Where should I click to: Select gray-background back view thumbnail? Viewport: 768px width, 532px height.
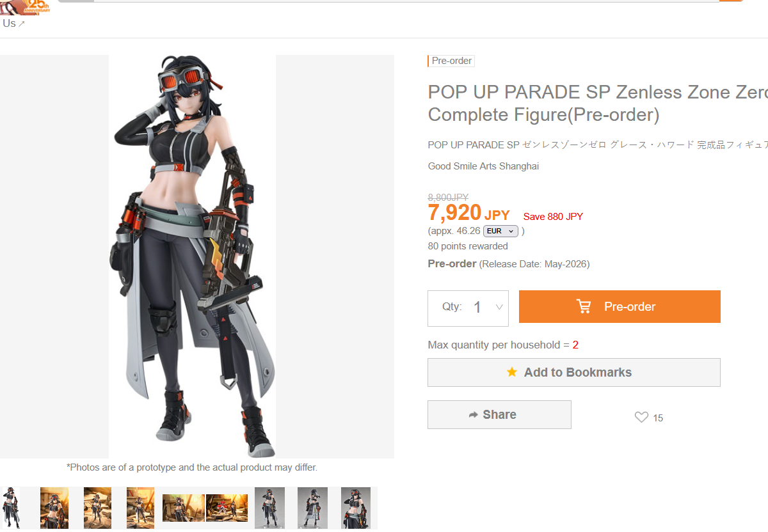312,508
